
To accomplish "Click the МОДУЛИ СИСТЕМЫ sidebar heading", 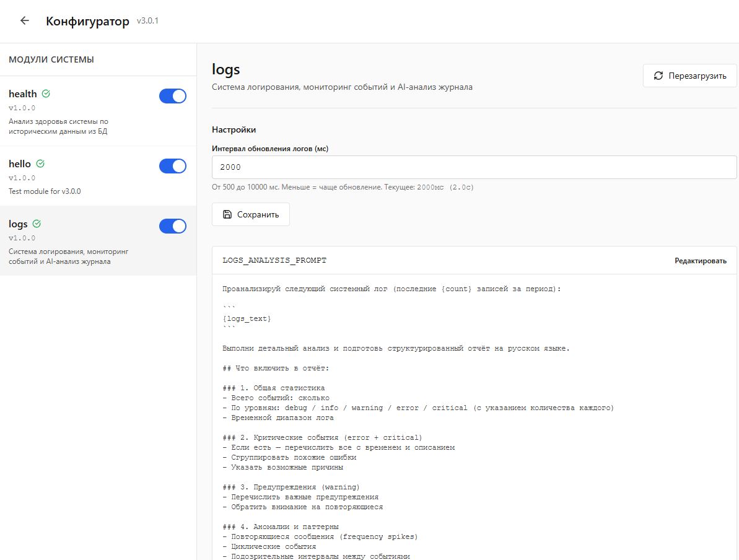I will (51, 60).
